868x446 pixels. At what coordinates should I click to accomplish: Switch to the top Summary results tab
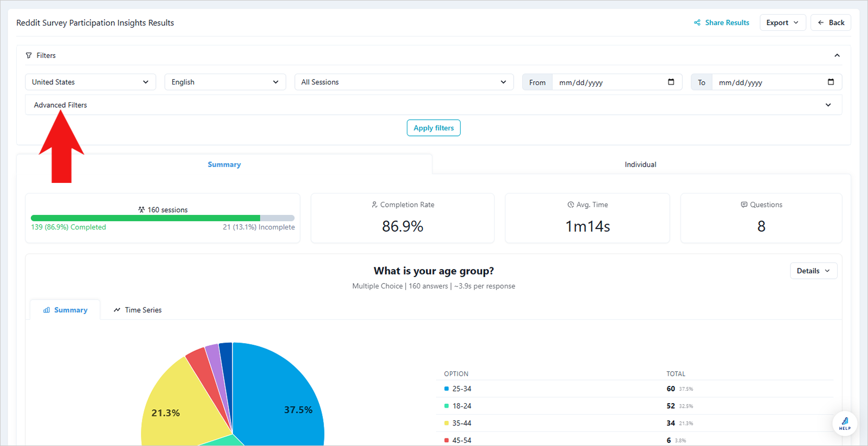pos(224,165)
